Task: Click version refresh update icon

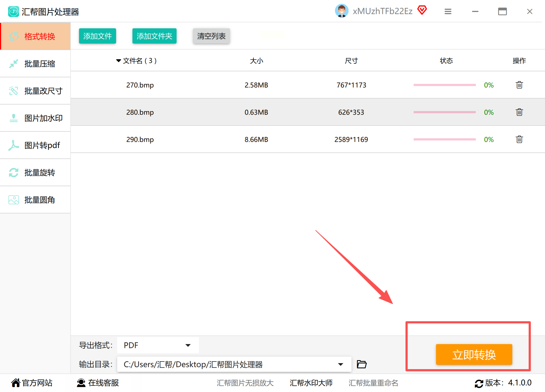Action: click(x=479, y=383)
